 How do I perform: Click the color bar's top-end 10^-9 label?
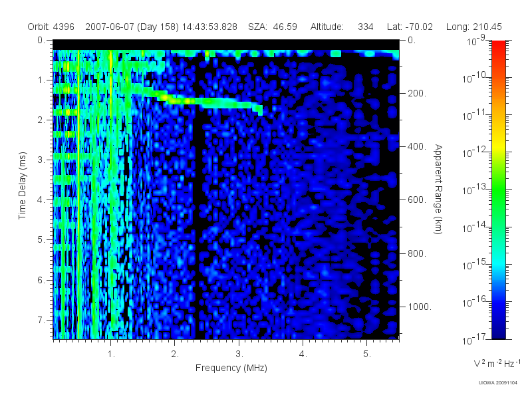[x=476, y=41]
